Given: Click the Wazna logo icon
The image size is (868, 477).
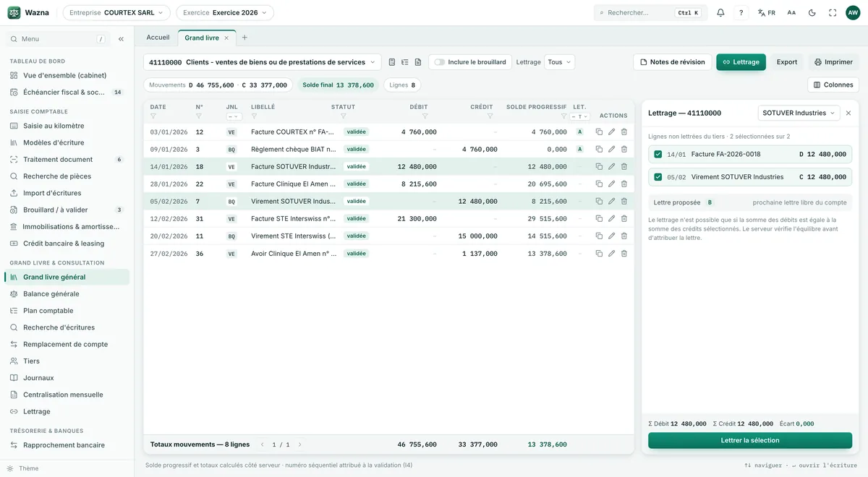Looking at the screenshot, I should tap(14, 12).
